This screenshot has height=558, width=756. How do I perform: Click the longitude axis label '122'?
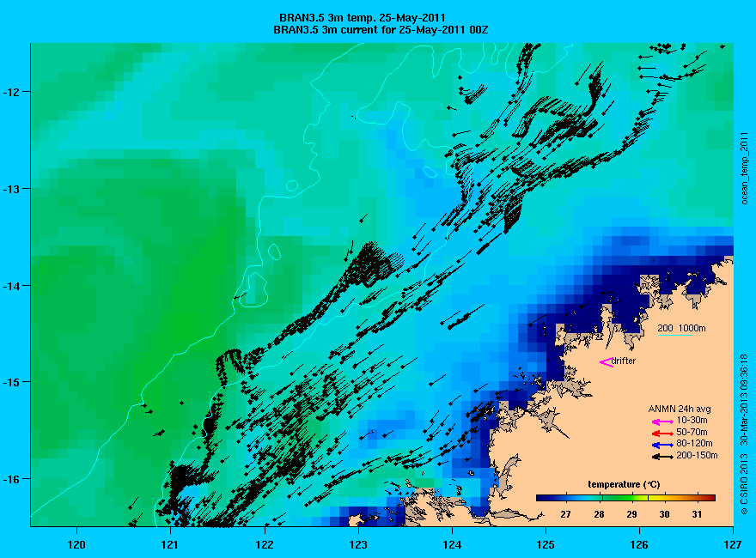(265, 545)
